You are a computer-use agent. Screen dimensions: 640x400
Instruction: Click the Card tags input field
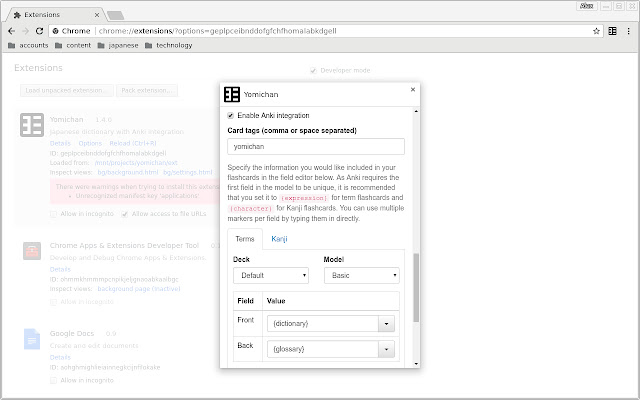(x=315, y=146)
